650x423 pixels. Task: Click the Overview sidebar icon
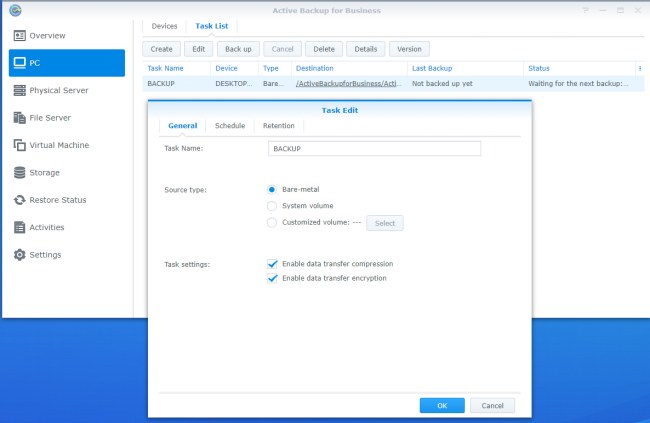click(x=19, y=36)
